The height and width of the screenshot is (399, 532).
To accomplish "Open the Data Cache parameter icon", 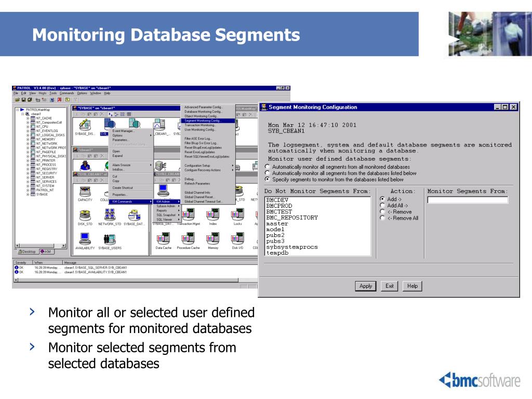I will [163, 239].
